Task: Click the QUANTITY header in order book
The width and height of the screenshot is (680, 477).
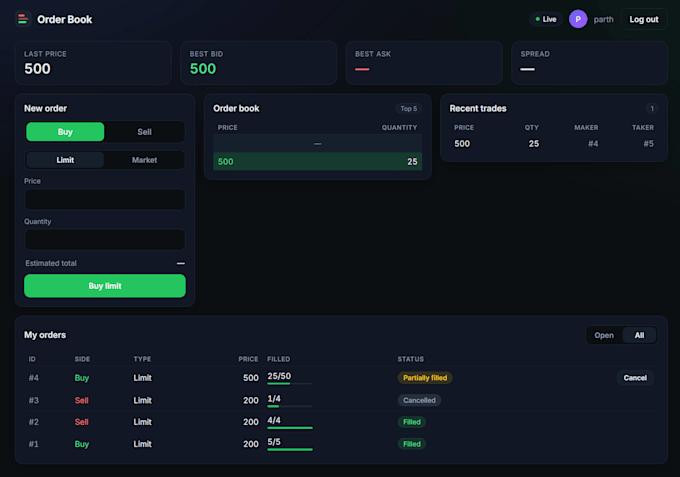Action: click(399, 127)
